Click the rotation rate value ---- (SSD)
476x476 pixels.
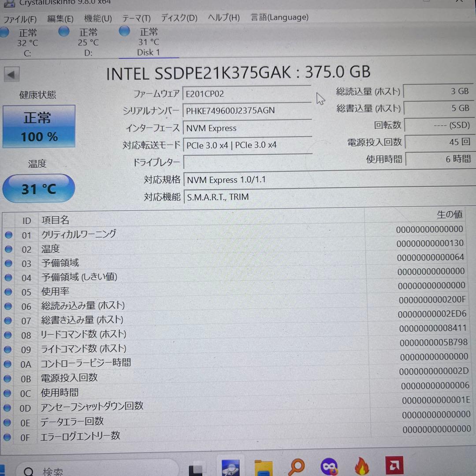coord(440,125)
